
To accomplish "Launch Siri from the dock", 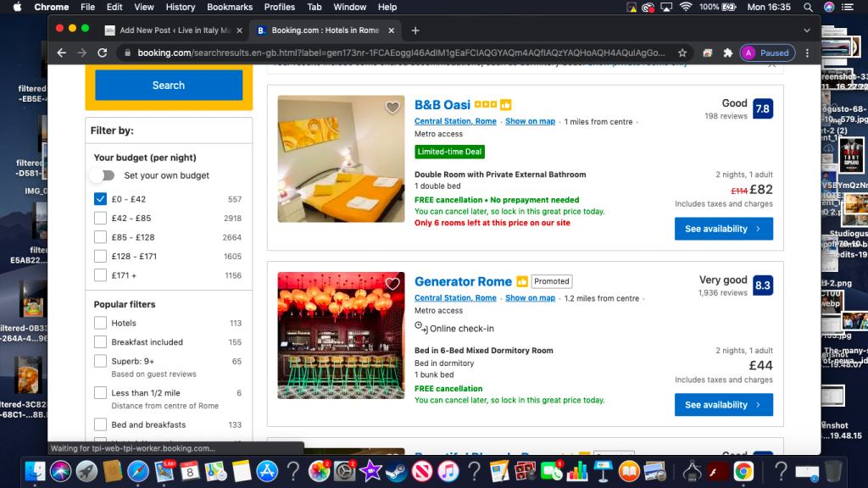I will 61,471.
